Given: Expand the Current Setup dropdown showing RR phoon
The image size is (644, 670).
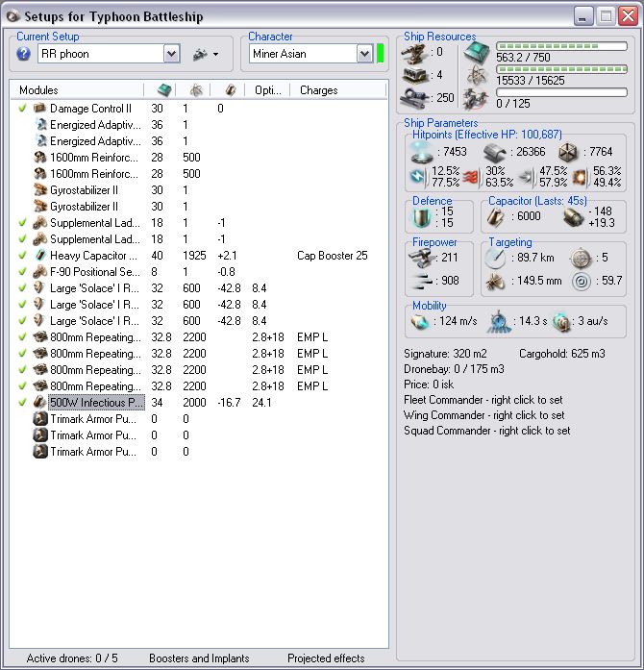Looking at the screenshot, I should click(171, 54).
